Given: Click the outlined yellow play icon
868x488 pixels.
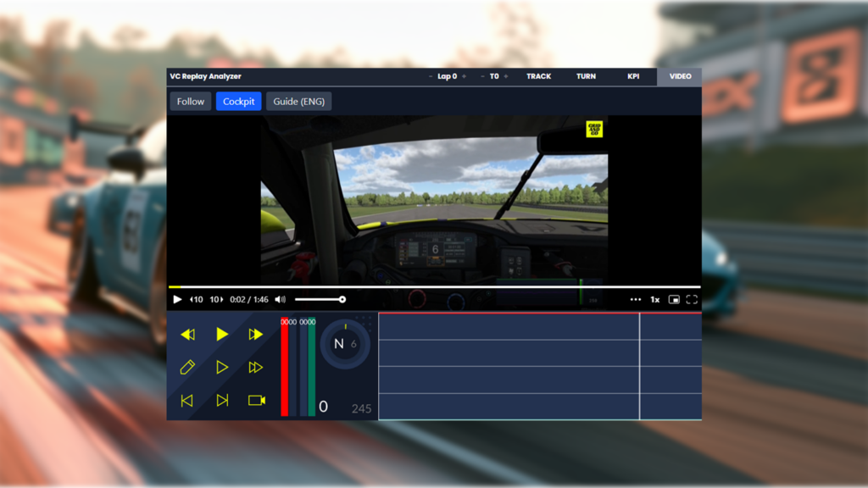Looking at the screenshot, I should coord(222,367).
